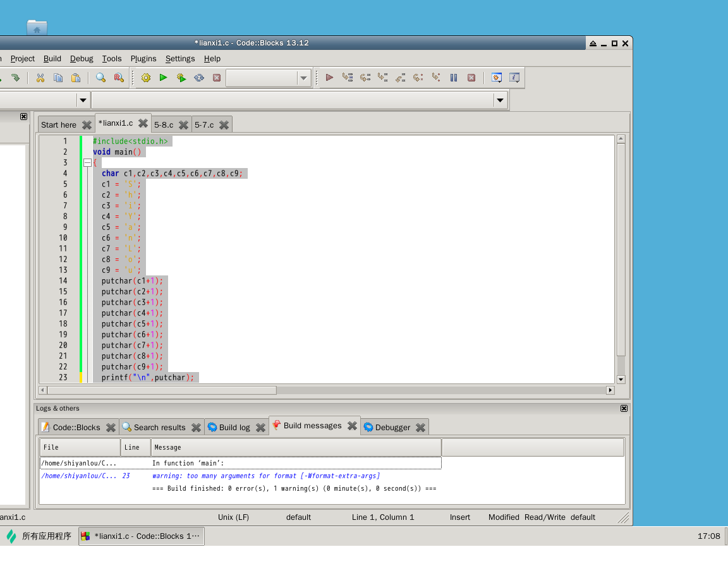728x566 pixels.
Task: Open the Plugins menu
Action: 143,59
